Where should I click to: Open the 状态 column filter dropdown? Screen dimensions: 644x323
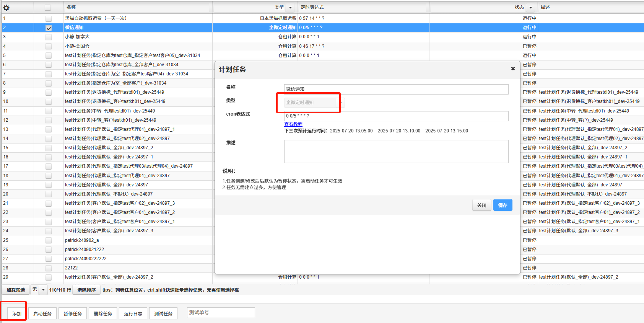click(x=530, y=8)
